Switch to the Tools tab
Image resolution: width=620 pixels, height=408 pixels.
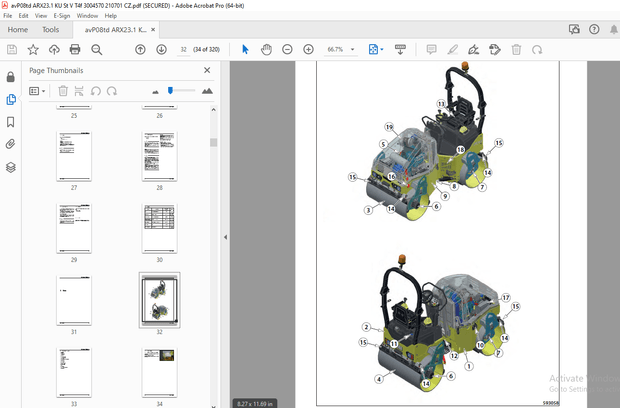click(50, 30)
